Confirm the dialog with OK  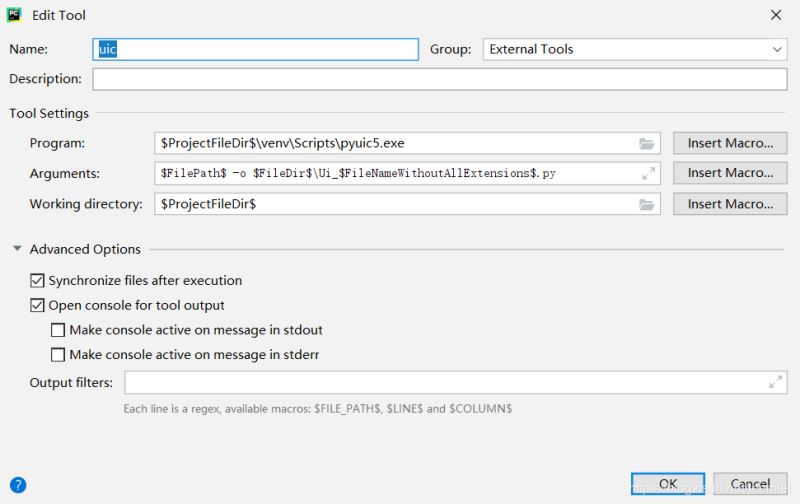click(x=668, y=484)
